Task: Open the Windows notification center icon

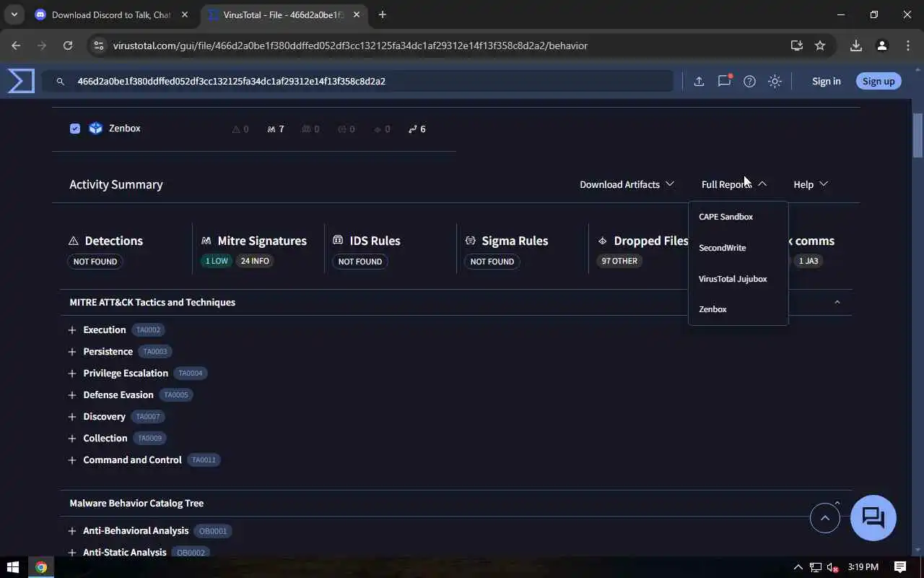Action: [900, 567]
